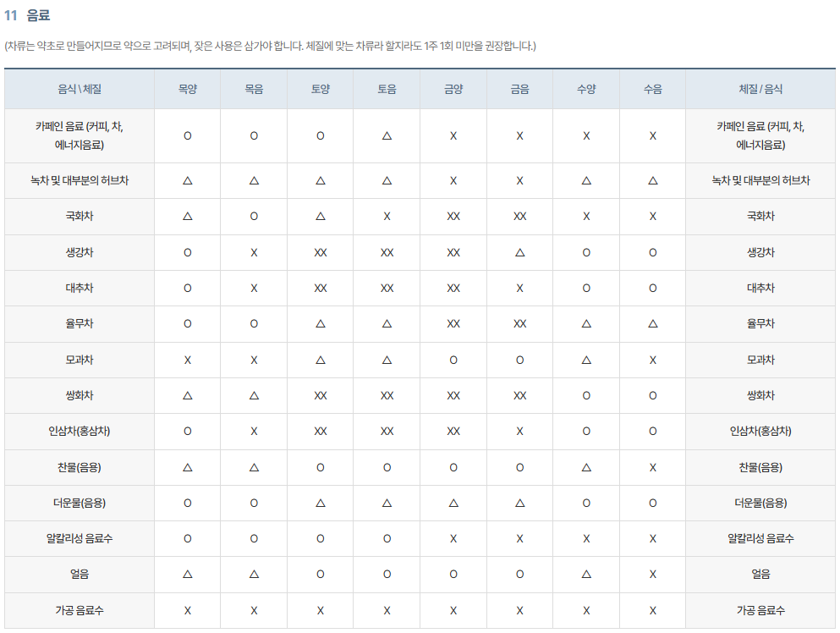
Task: Select the "목양" column header
Action: tap(188, 89)
